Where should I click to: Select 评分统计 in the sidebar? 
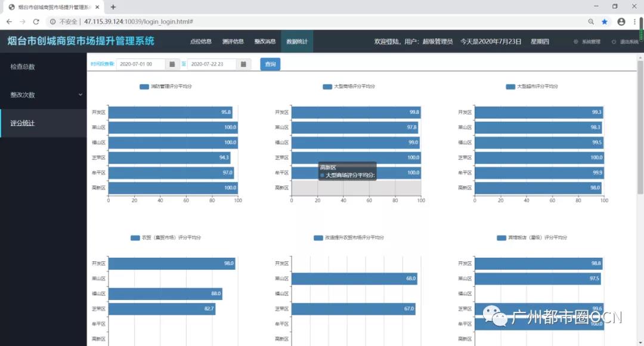(x=23, y=123)
